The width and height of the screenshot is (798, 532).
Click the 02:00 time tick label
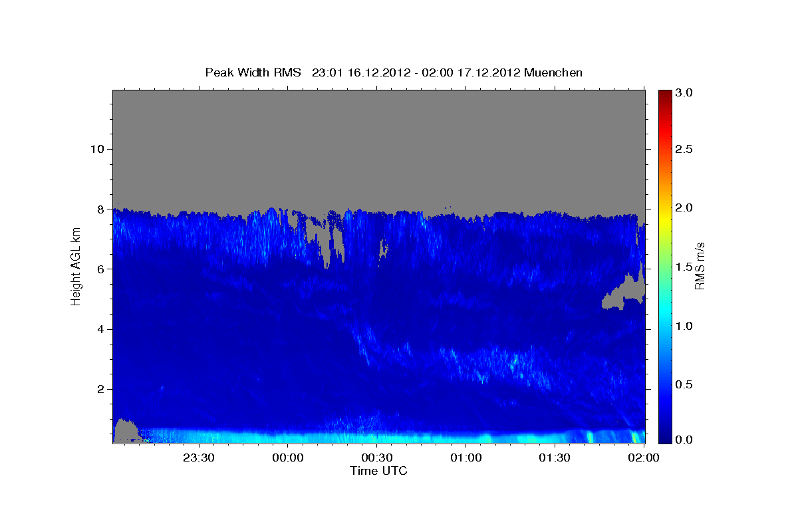click(644, 458)
